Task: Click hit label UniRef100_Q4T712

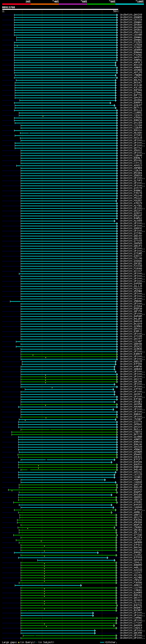Action: coord(131,148)
